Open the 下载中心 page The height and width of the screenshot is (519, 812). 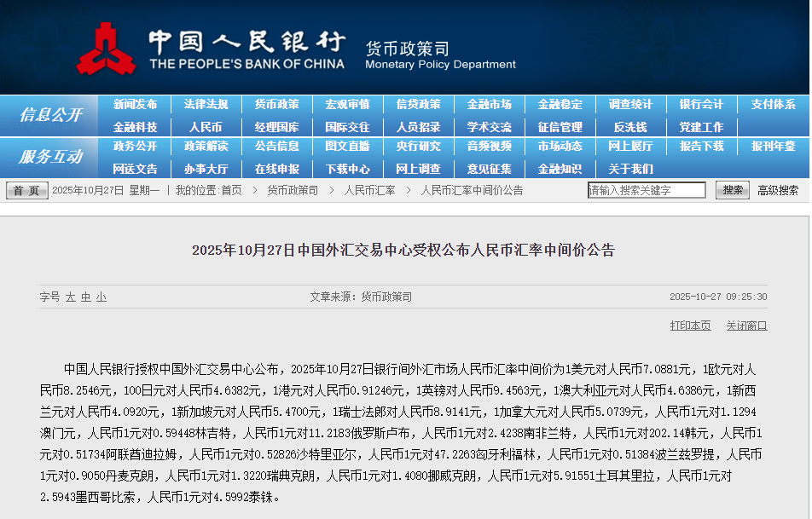pyautogui.click(x=347, y=169)
